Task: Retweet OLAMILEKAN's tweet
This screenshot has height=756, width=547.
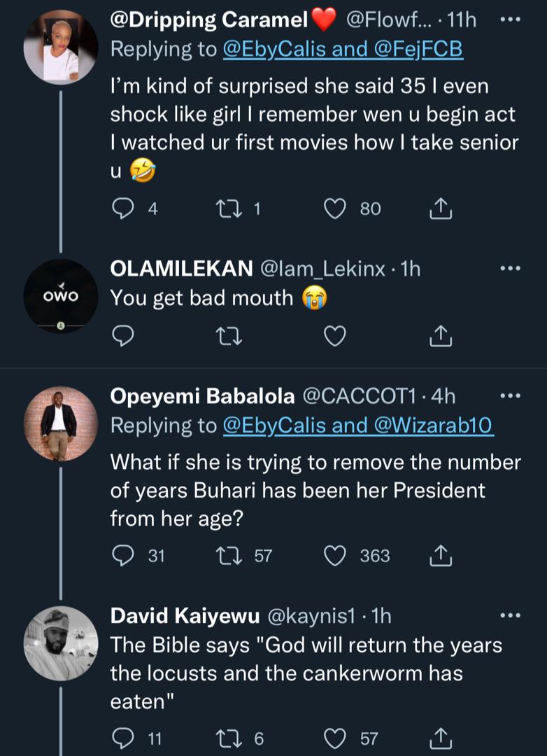Action: [x=227, y=337]
